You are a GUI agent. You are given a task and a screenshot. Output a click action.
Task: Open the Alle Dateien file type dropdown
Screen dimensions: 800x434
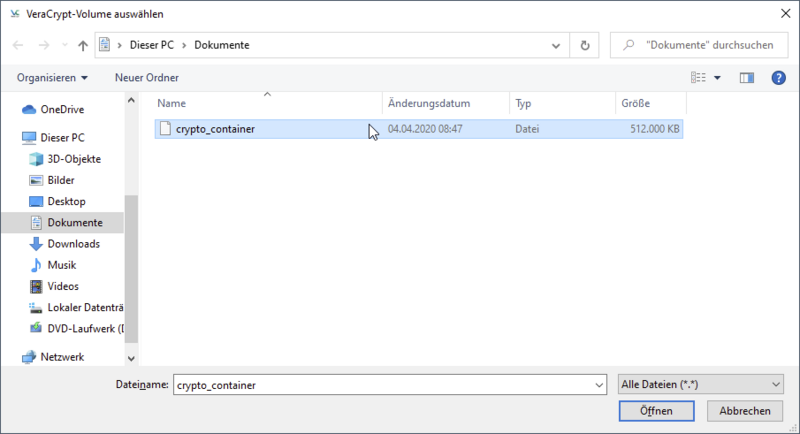700,384
